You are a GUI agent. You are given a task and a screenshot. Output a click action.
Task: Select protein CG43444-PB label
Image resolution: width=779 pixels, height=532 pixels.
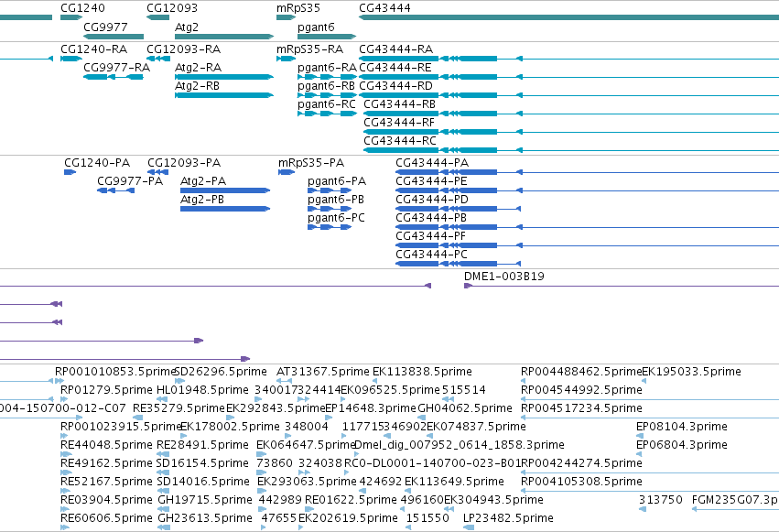coord(431,218)
